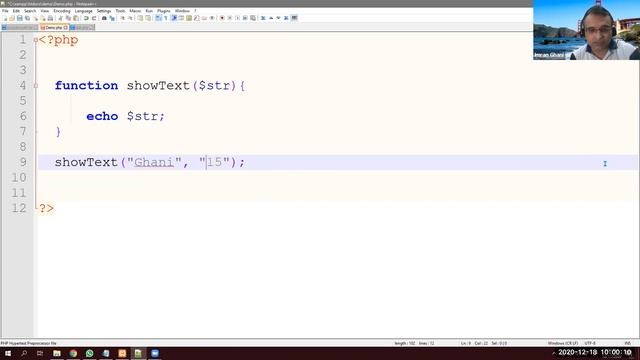This screenshot has height=360, width=640.
Task: Click the taskbar Search icon
Action: [x=24, y=353]
